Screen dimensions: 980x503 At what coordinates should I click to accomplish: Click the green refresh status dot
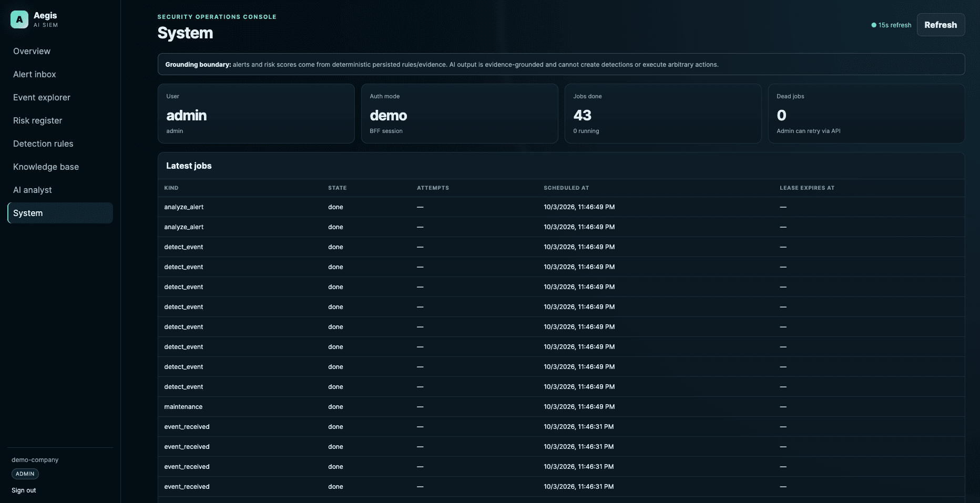coord(874,25)
